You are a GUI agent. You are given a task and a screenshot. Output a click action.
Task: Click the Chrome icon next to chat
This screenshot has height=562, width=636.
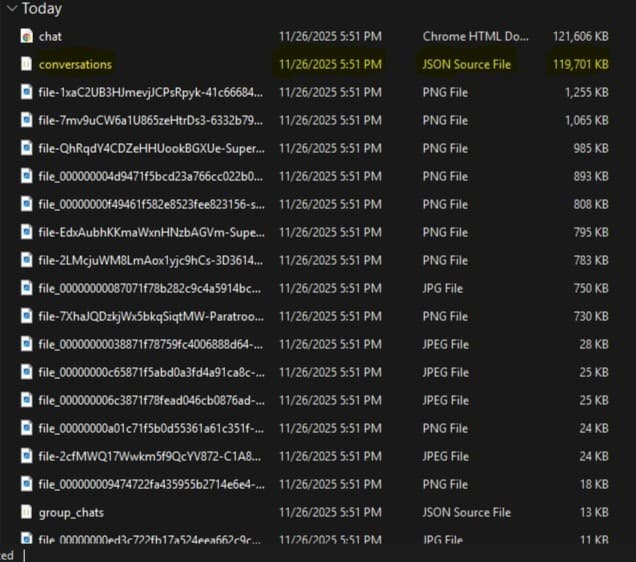pyautogui.click(x=27, y=36)
